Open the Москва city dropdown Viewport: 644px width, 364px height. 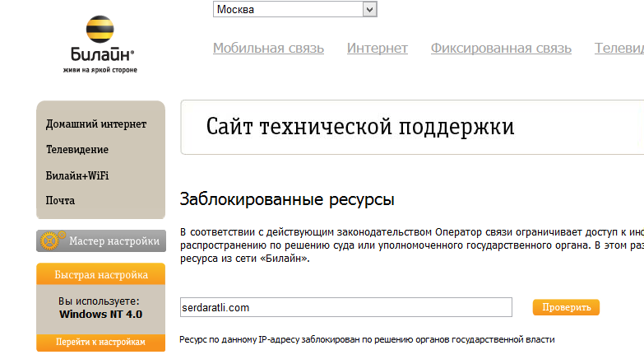[x=295, y=9]
